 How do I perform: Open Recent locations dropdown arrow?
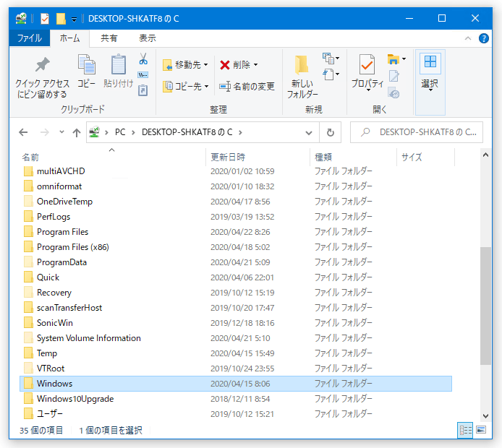61,132
